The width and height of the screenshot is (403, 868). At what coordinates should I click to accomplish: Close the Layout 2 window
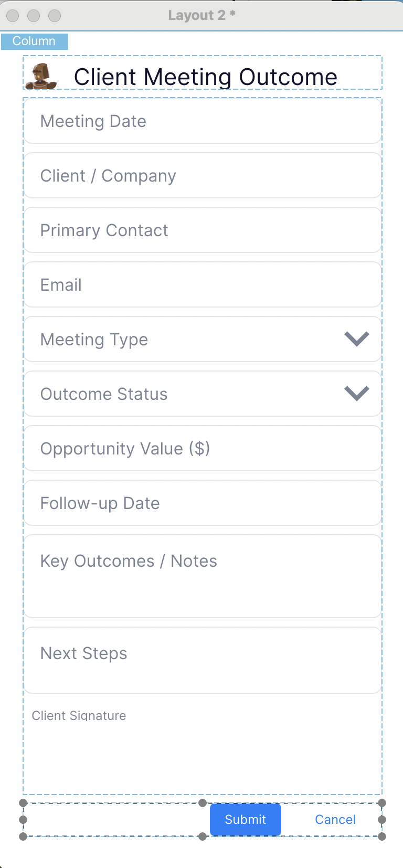click(13, 16)
